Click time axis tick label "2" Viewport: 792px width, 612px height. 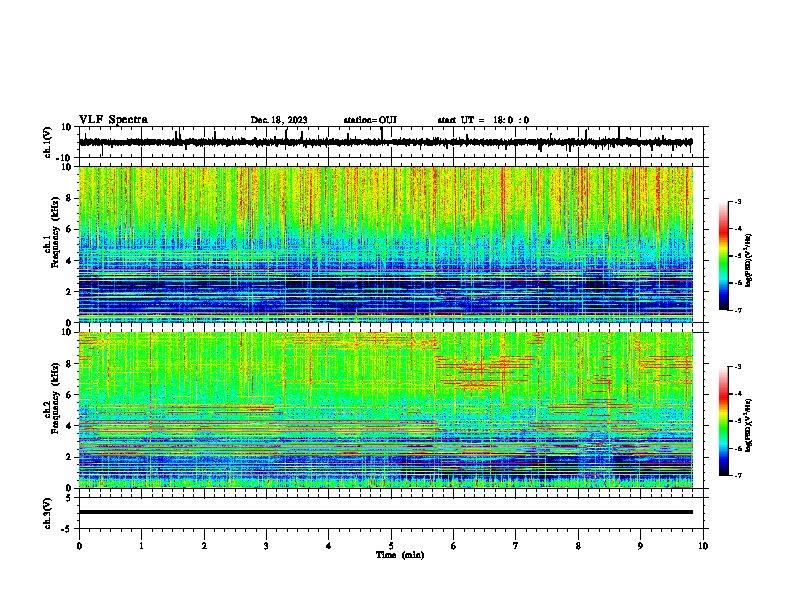tap(204, 546)
